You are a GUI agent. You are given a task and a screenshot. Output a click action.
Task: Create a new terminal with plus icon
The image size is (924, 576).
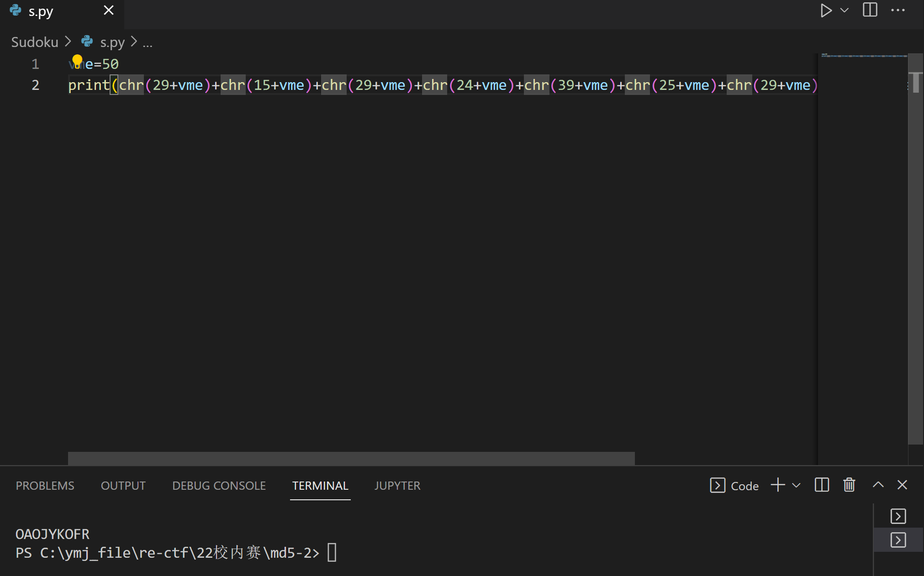777,485
